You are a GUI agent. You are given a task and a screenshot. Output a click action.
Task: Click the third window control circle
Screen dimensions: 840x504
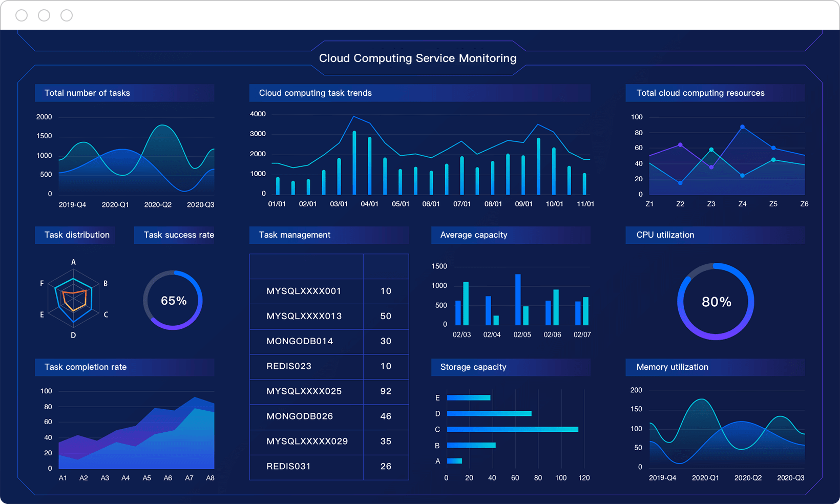tap(67, 15)
